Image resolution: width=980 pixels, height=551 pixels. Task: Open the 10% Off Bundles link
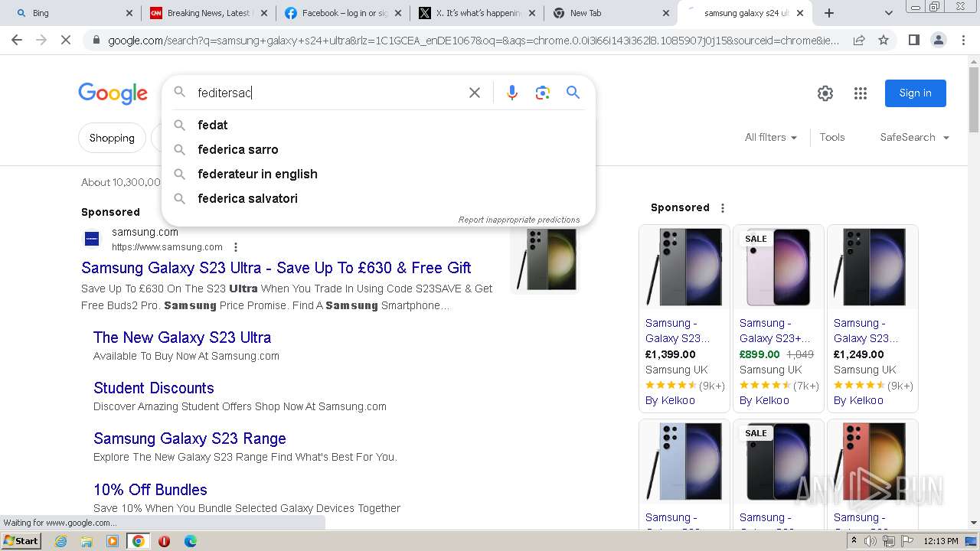point(150,490)
